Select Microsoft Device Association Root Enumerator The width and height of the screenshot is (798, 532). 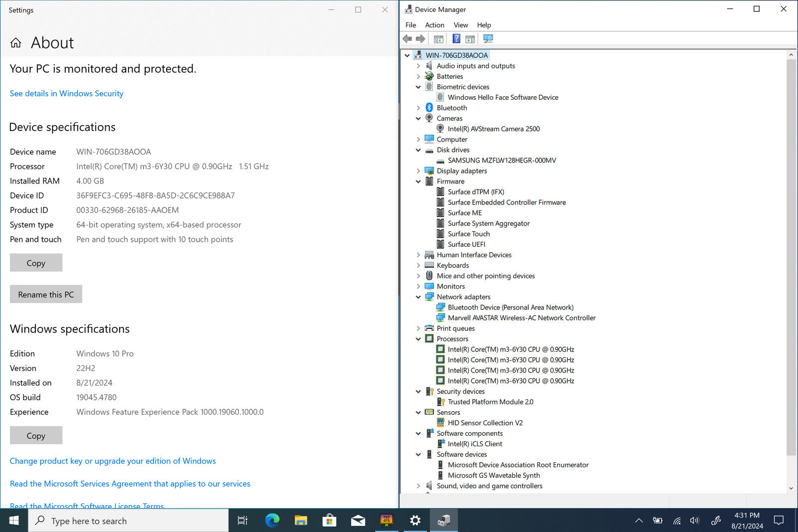(x=518, y=465)
